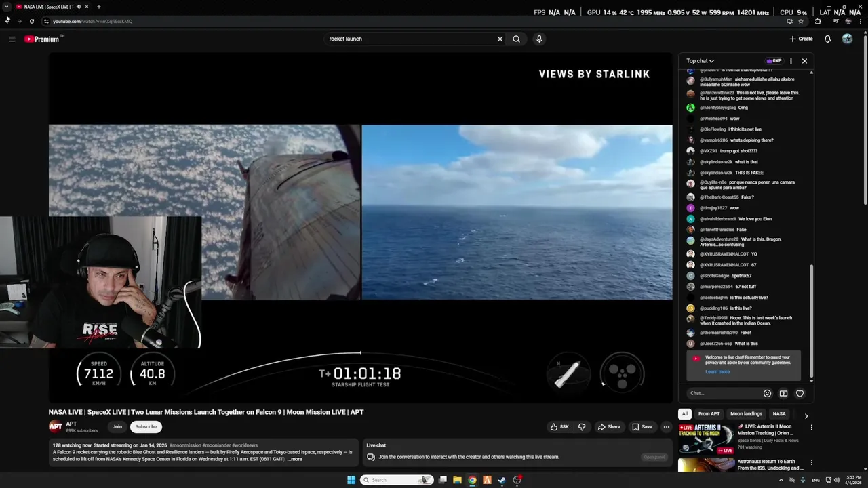Open the tab search dropdown arrow

tap(7, 7)
